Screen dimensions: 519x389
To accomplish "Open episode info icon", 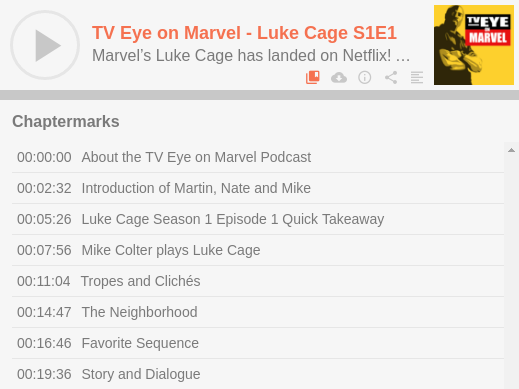I will [x=365, y=77].
